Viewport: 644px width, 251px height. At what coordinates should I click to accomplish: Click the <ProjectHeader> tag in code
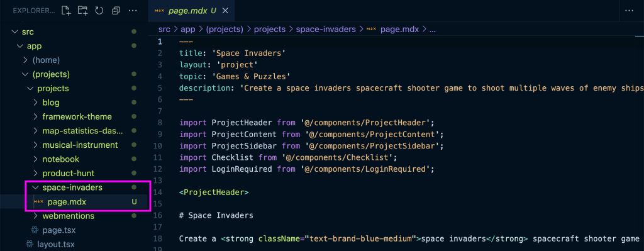(214, 192)
